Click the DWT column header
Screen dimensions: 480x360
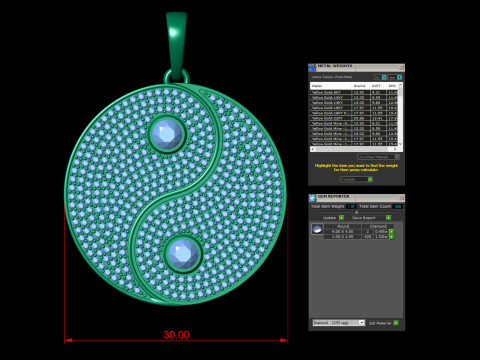379,86
